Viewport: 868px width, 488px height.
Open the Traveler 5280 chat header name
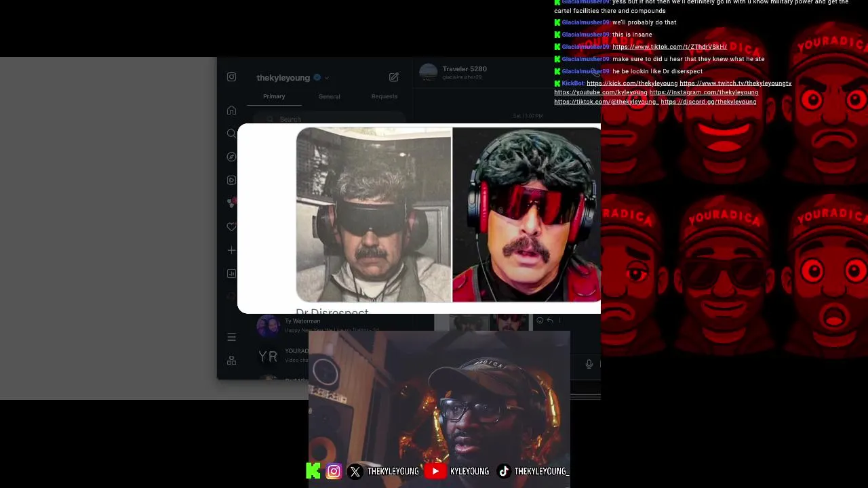click(465, 68)
